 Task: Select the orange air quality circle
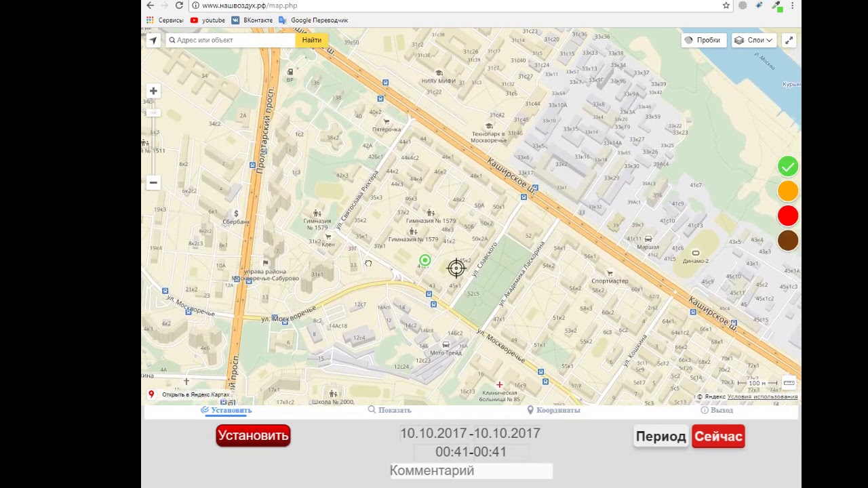[x=788, y=191]
